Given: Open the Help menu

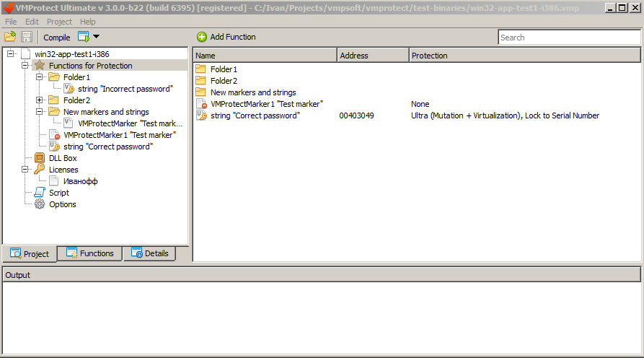Looking at the screenshot, I should click(x=87, y=22).
